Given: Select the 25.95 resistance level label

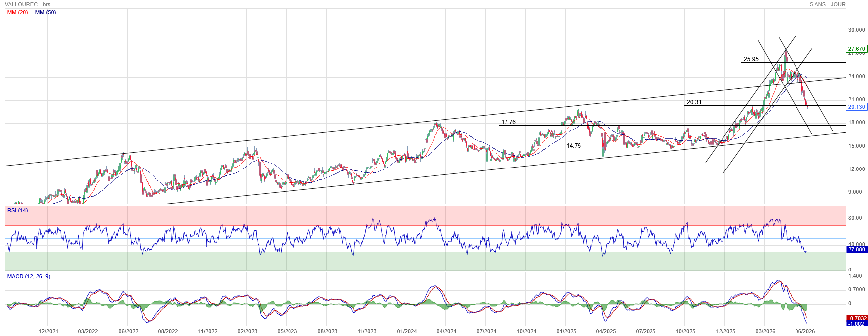Looking at the screenshot, I should tap(751, 59).
